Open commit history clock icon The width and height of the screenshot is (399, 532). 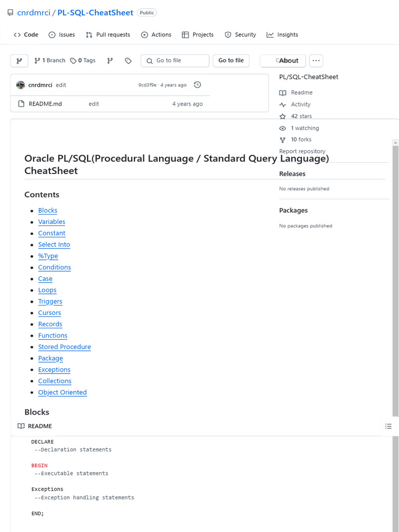(197, 85)
